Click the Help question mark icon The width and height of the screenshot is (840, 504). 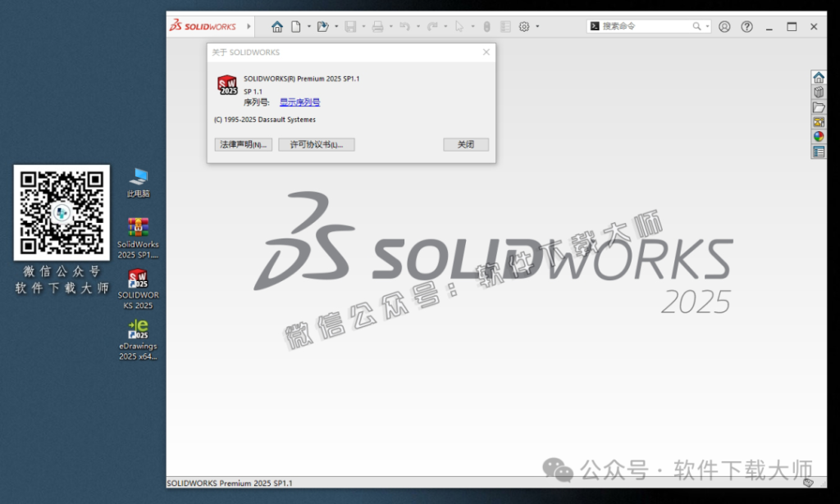[746, 25]
